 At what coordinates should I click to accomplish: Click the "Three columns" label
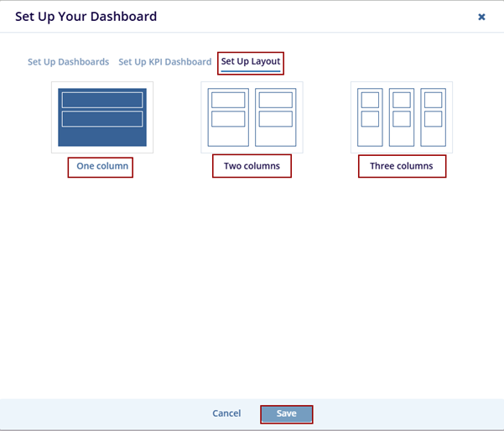(x=402, y=166)
